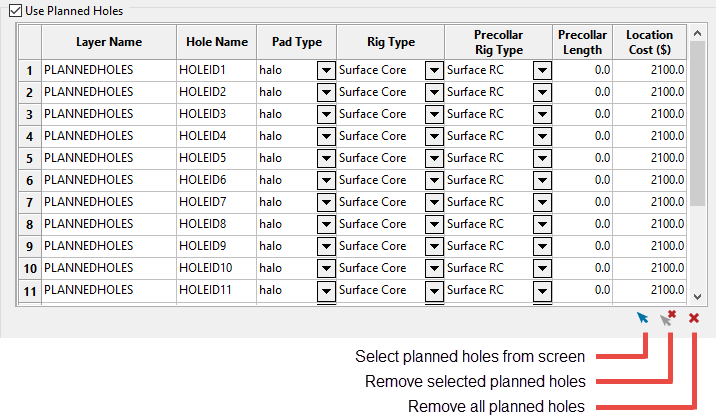Click halo pad type text for HOLEID3

click(270, 114)
